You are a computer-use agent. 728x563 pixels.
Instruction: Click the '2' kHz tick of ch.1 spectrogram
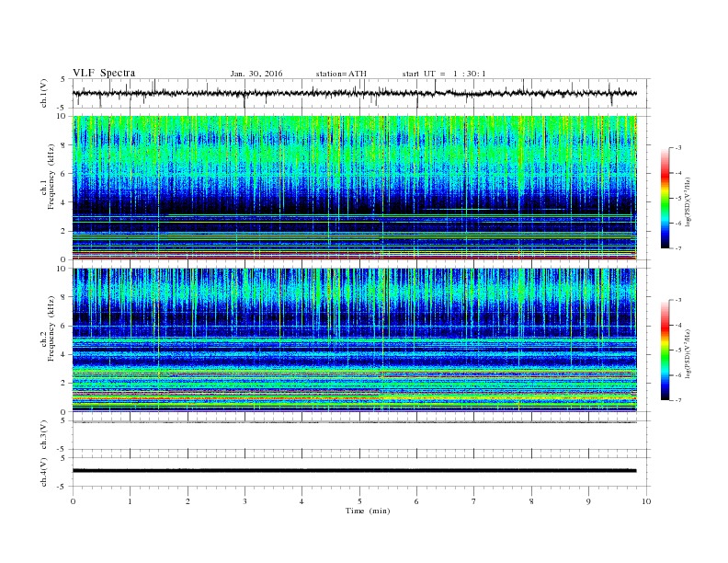click(63, 231)
